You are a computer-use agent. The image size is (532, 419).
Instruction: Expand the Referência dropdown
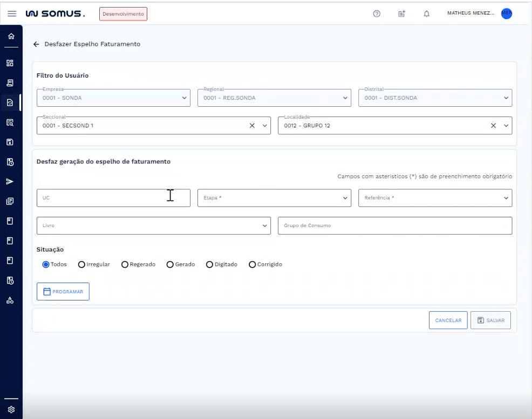click(435, 198)
